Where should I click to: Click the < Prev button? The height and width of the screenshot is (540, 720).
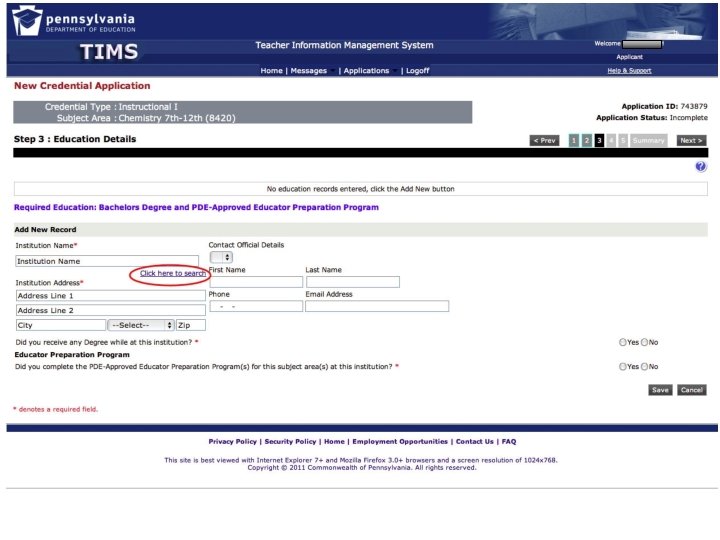point(544,141)
